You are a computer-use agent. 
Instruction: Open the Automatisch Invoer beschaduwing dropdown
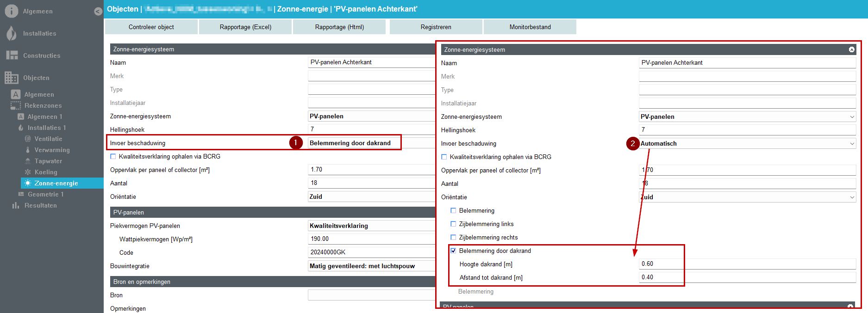747,143
